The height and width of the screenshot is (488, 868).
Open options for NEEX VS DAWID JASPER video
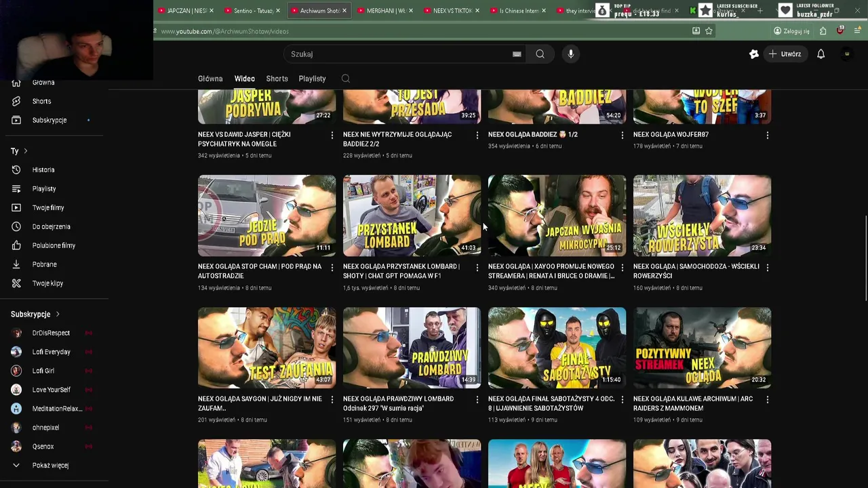coord(332,136)
